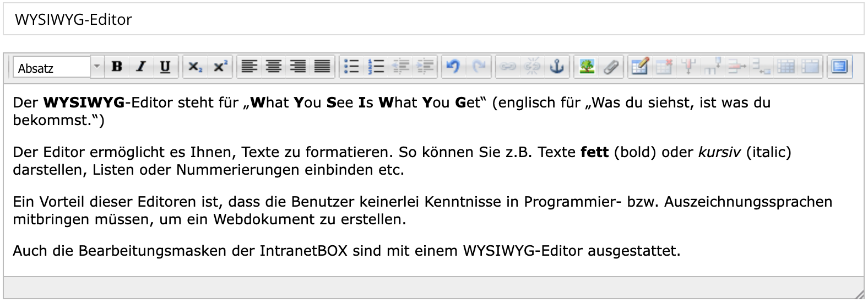Click the word Programmier- in text

573,202
